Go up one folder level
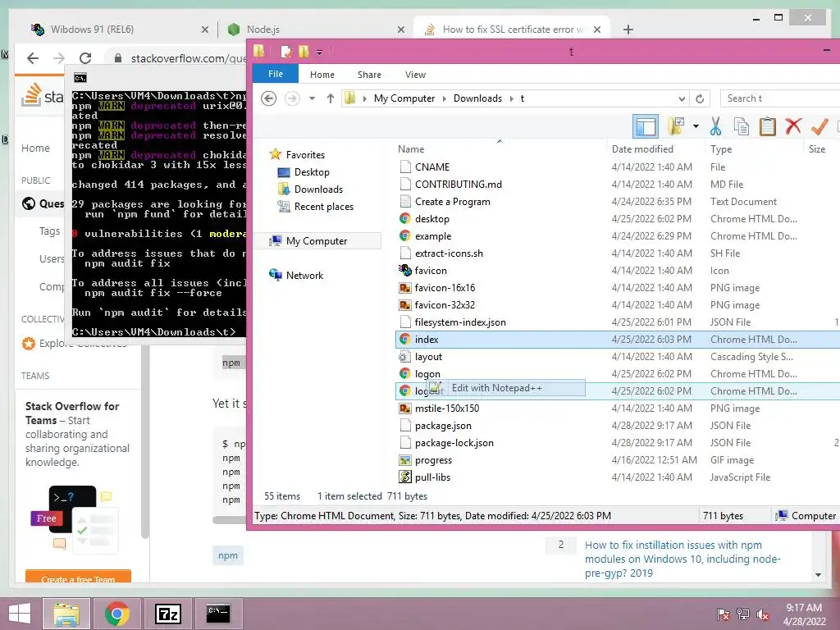This screenshot has width=840, height=630. coord(331,98)
